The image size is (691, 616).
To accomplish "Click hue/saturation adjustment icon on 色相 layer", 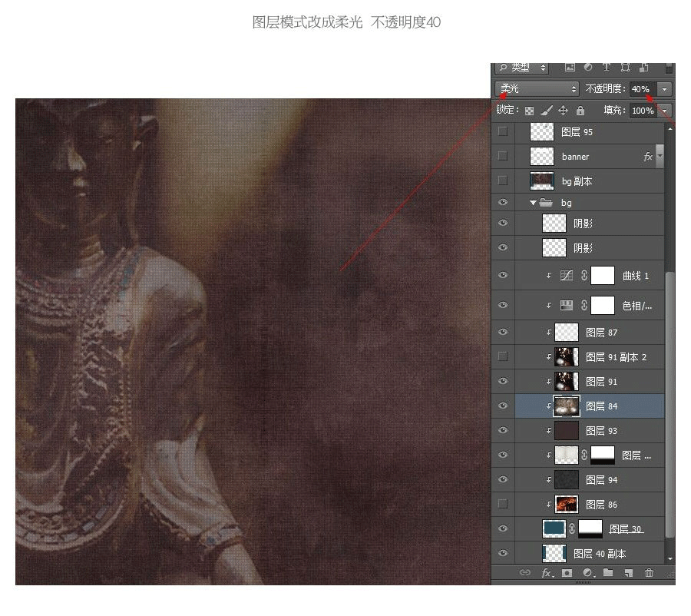I will tap(567, 305).
